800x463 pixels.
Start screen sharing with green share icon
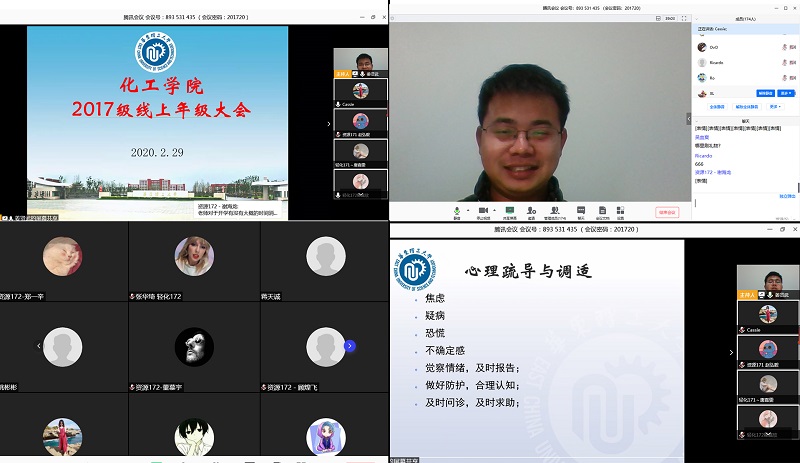(510, 211)
